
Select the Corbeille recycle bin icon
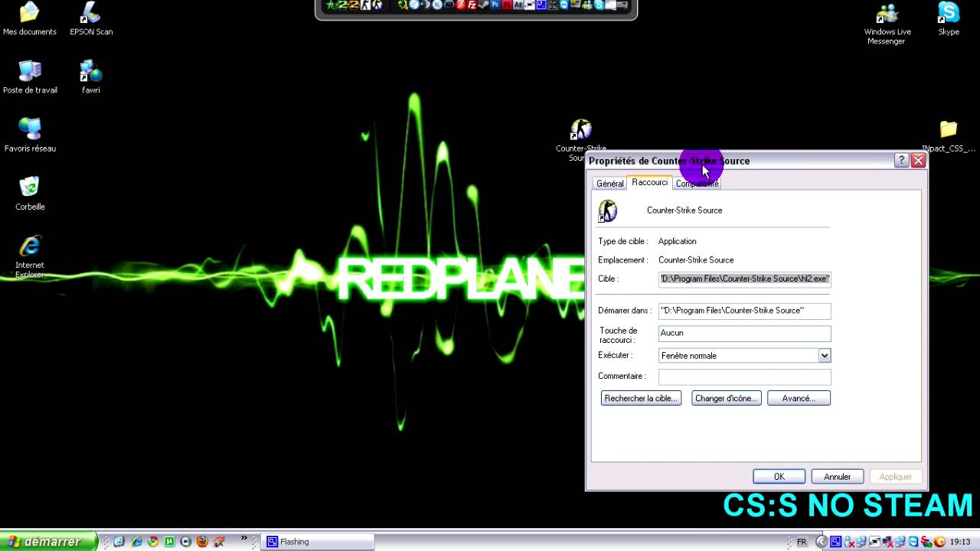click(x=30, y=194)
